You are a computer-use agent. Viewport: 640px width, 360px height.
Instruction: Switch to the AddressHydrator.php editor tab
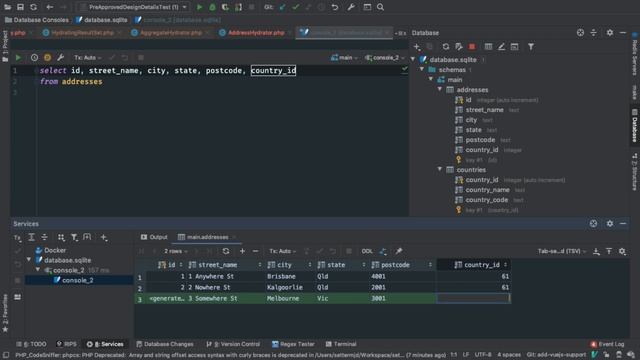tap(256, 33)
